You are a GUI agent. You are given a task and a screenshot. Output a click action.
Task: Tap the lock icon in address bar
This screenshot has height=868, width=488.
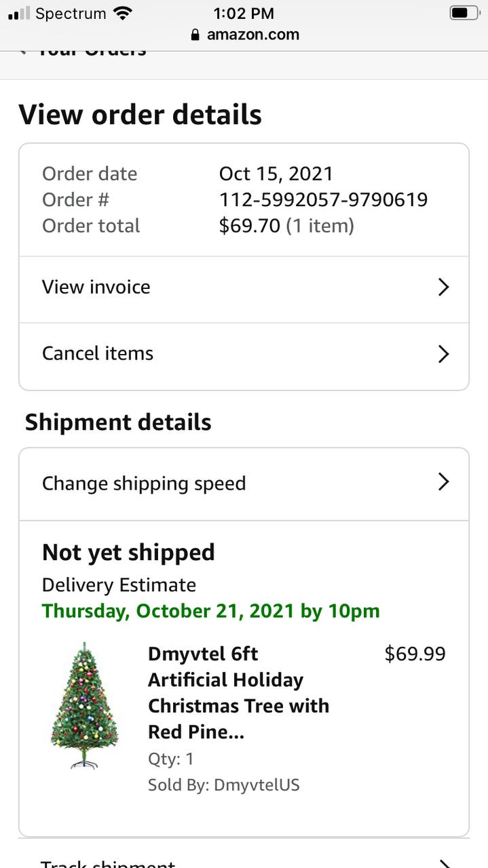[195, 35]
